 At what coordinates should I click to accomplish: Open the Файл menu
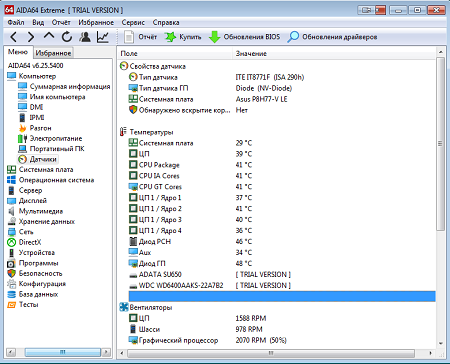click(x=16, y=22)
